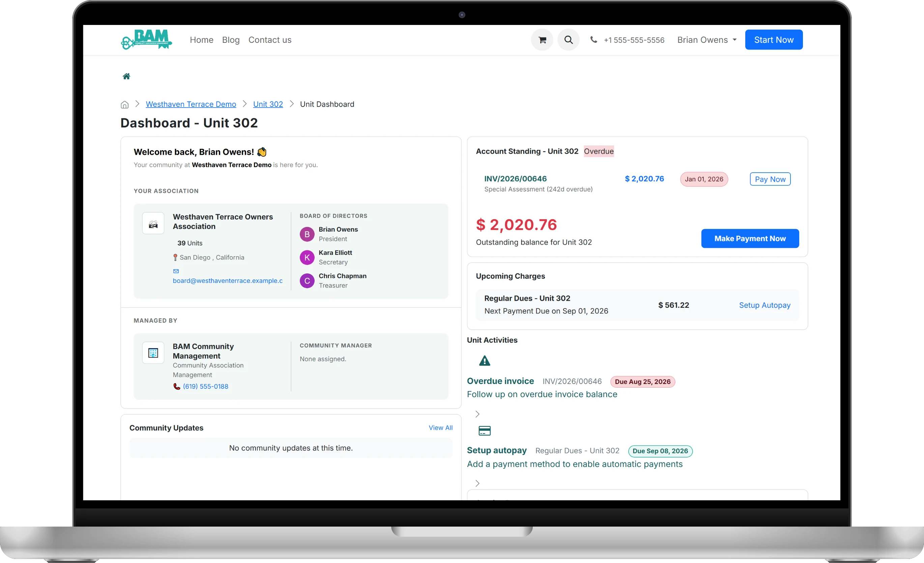Click the Start Now button

(x=774, y=40)
